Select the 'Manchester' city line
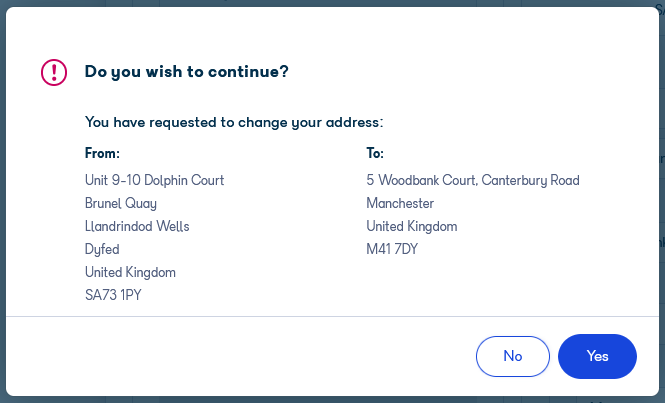This screenshot has width=665, height=403. 400,203
